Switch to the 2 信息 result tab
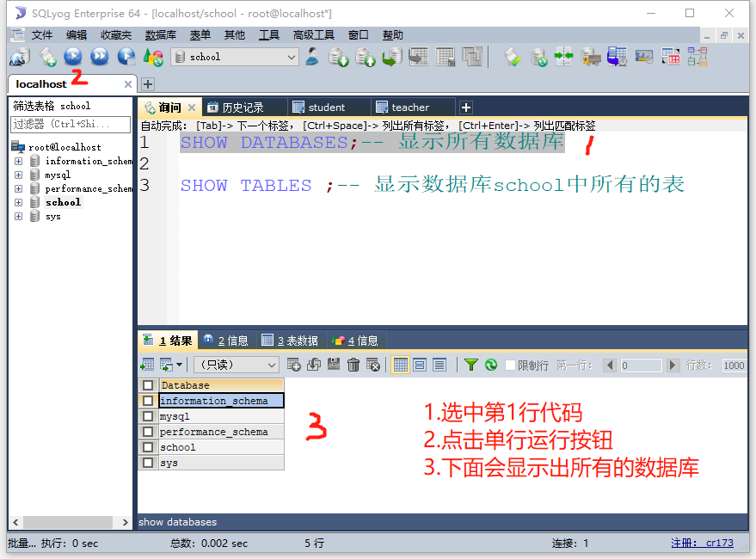 tap(225, 341)
